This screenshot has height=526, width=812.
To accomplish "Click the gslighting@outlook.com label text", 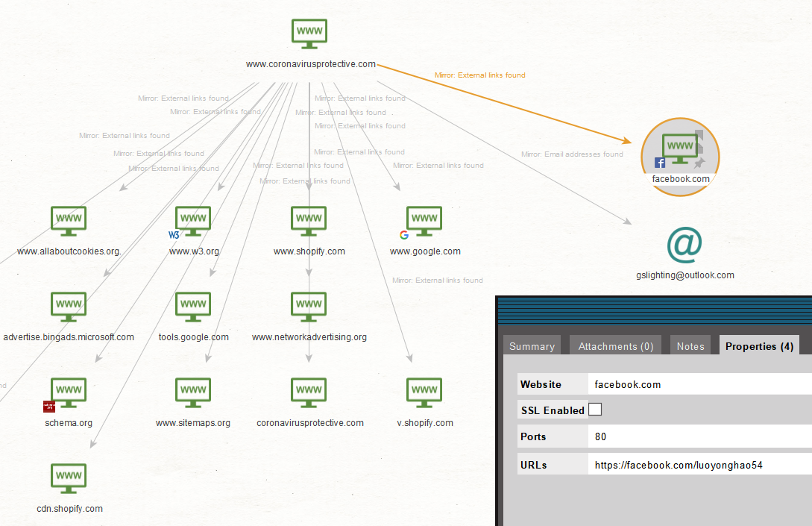I will (685, 275).
